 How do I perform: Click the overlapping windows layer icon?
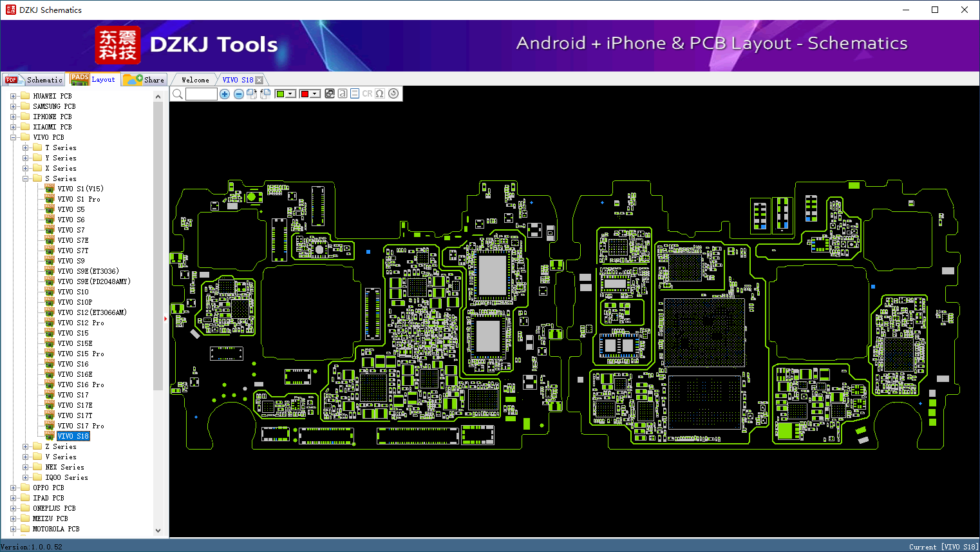(x=330, y=93)
